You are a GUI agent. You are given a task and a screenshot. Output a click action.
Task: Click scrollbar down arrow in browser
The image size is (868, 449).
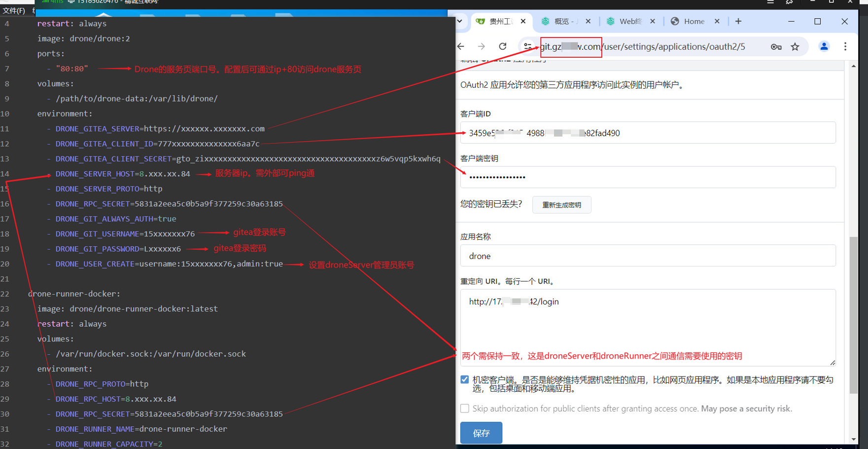[853, 439]
